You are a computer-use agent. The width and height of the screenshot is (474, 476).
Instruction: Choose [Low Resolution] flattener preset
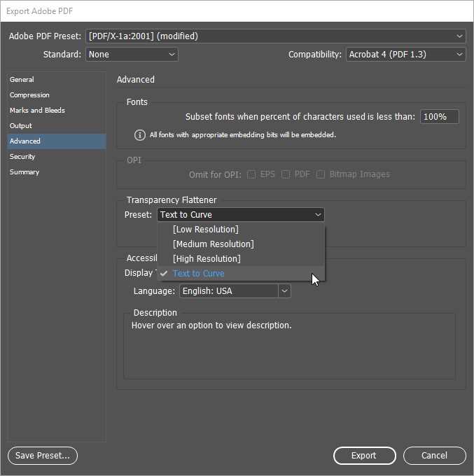click(x=205, y=230)
